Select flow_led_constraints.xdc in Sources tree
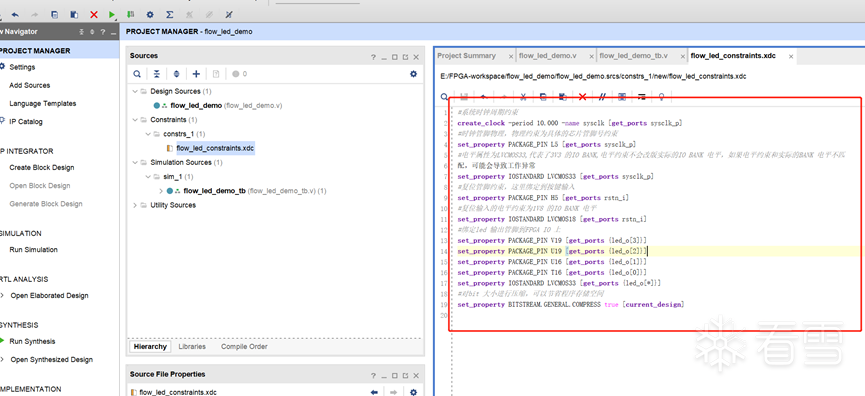 click(215, 148)
